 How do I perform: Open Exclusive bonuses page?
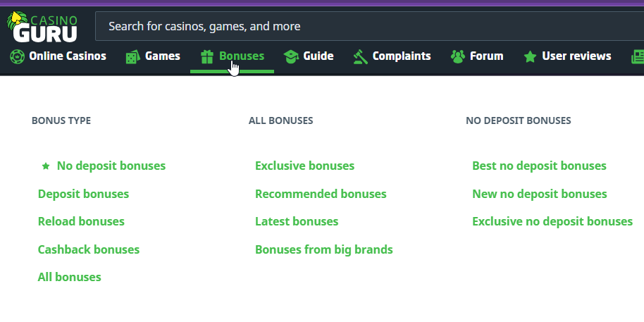[x=304, y=166]
